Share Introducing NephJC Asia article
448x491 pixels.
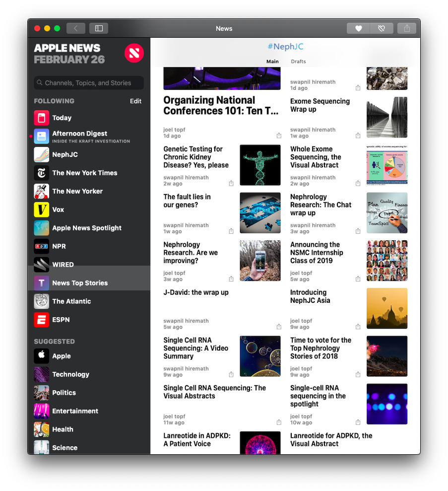pos(358,327)
